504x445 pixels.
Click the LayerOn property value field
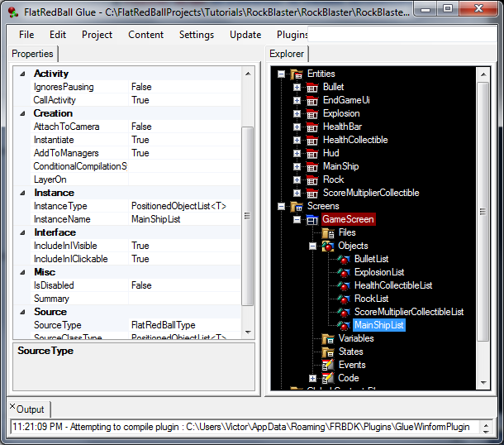(x=184, y=179)
